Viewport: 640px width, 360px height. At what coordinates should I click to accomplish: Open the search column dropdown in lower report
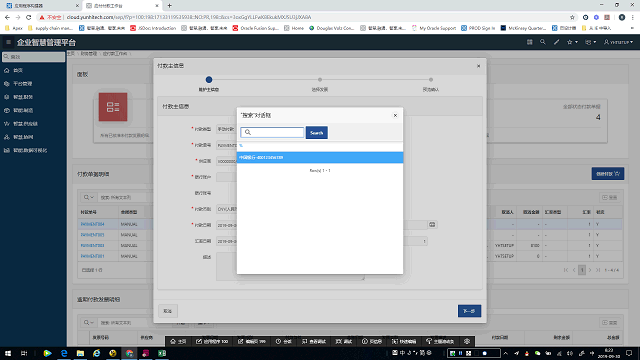point(89,322)
